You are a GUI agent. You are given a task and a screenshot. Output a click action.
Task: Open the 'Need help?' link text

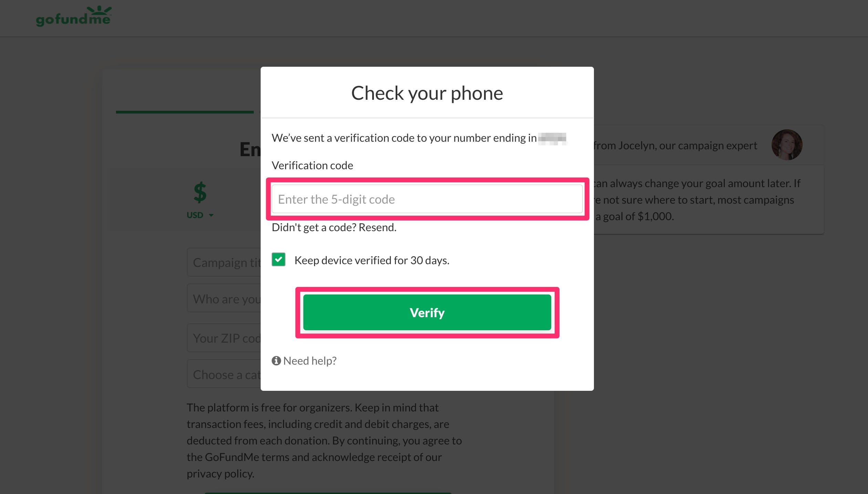click(310, 361)
